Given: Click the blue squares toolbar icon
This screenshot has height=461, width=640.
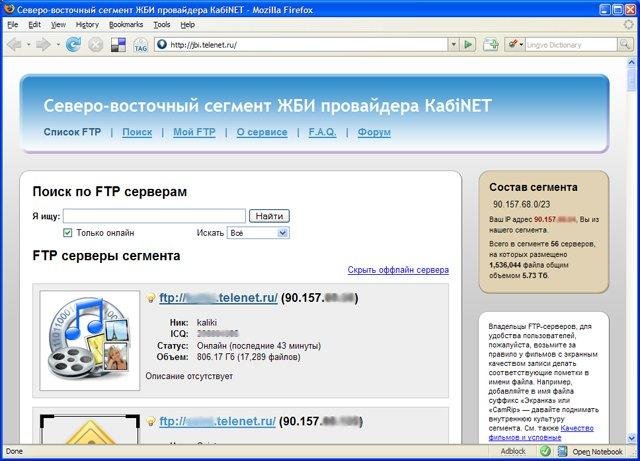Looking at the screenshot, I should pos(118,45).
